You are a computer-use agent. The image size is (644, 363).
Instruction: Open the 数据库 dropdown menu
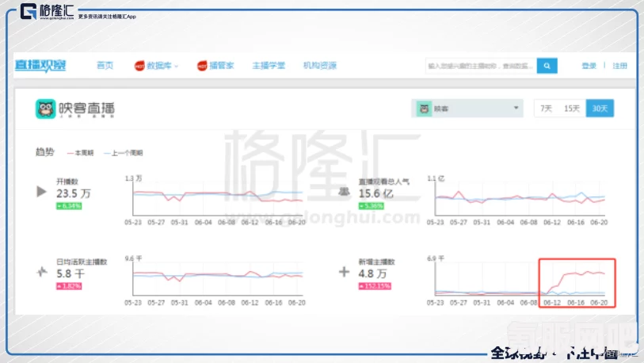pyautogui.click(x=162, y=65)
